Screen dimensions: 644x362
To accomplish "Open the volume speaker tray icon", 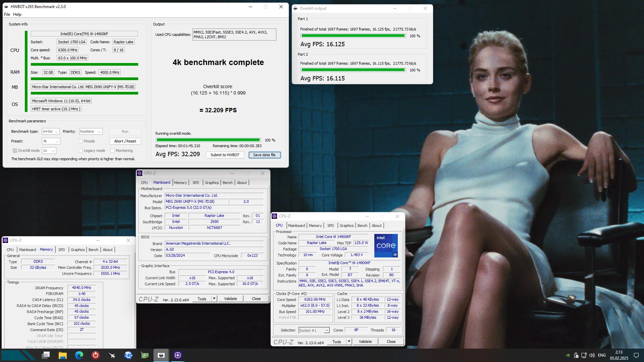I will point(592,355).
